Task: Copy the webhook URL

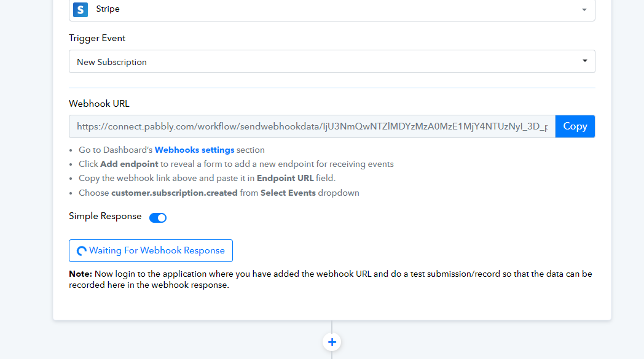Action: [x=575, y=126]
